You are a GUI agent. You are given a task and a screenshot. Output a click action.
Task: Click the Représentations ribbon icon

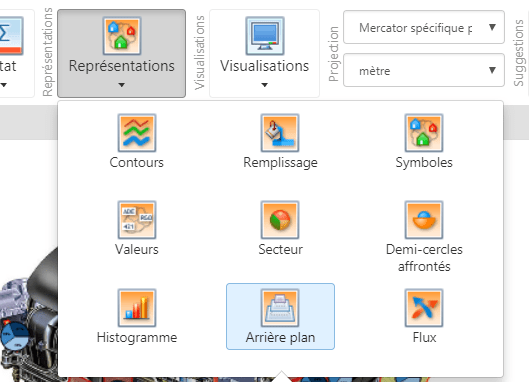pyautogui.click(x=122, y=36)
